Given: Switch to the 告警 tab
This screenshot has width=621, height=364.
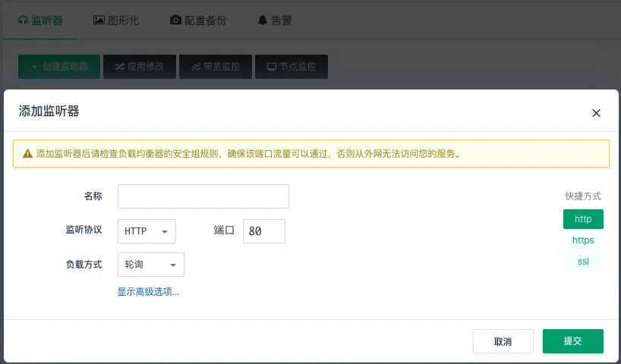Looking at the screenshot, I should (x=274, y=20).
